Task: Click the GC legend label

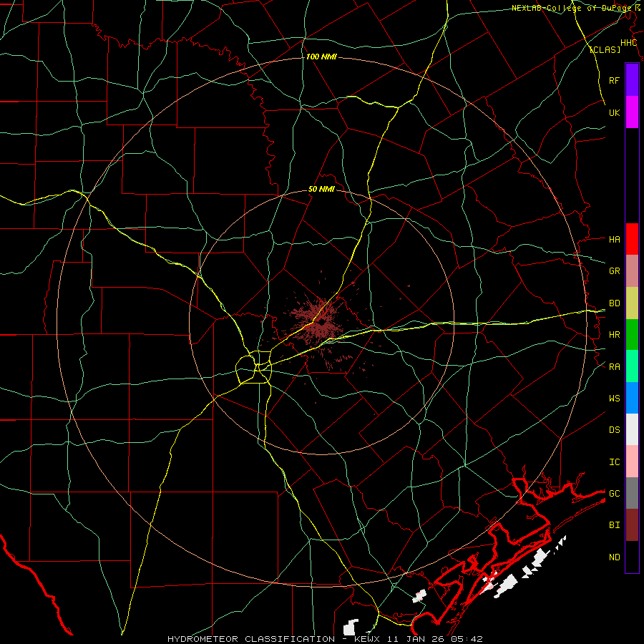Action: tap(614, 493)
